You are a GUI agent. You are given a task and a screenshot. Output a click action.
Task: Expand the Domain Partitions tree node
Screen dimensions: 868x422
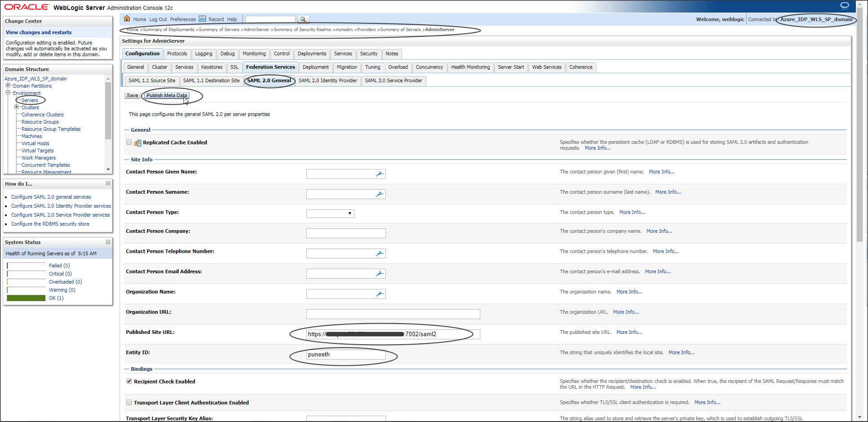[8, 85]
